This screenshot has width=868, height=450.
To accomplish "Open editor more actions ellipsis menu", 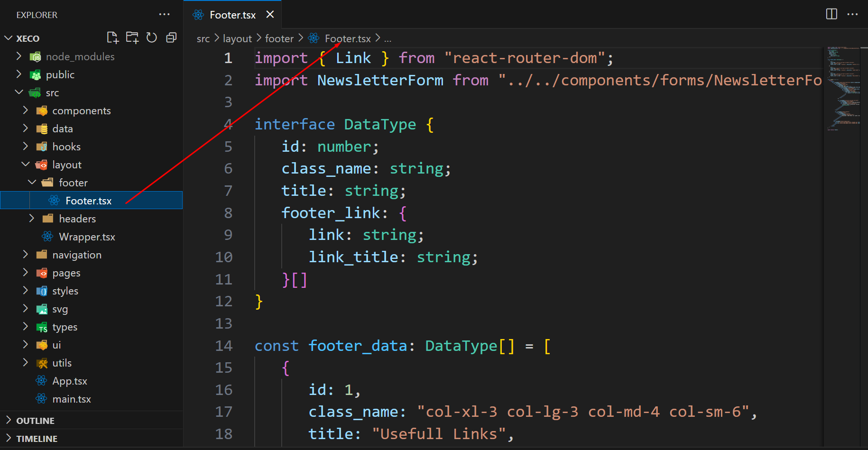I will [x=852, y=14].
